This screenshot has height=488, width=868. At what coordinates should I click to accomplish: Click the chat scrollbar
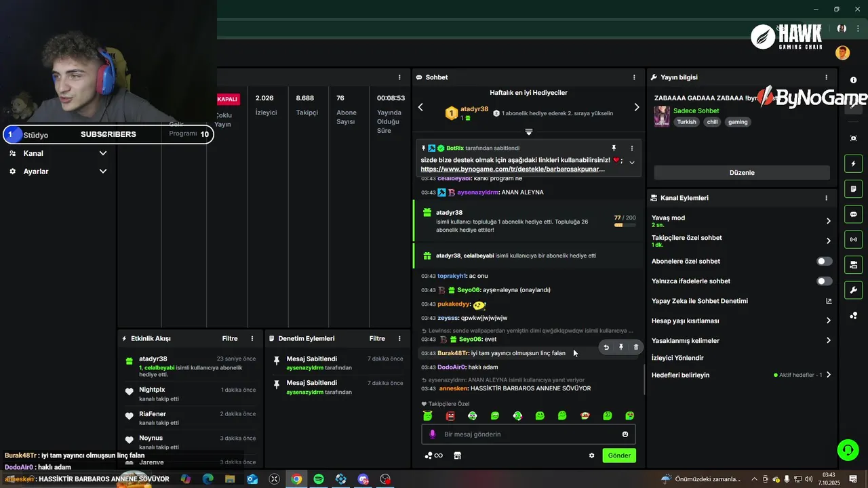644,380
